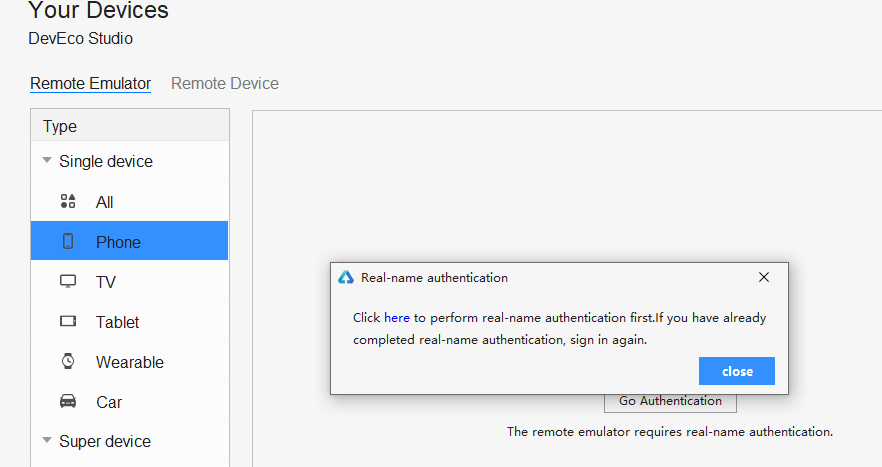The image size is (882, 467).
Task: Select Wearable in the device list
Action: click(130, 362)
